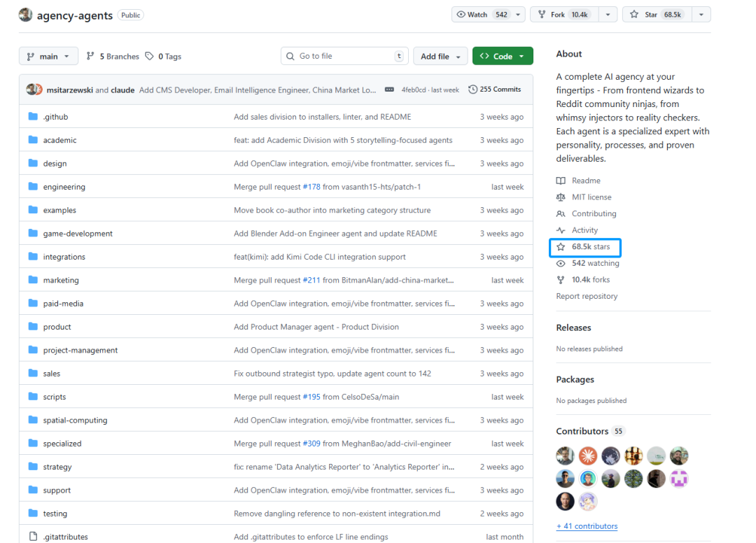The image size is (756, 543).
Task: Click the Watch eye icon button
Action: (461, 15)
